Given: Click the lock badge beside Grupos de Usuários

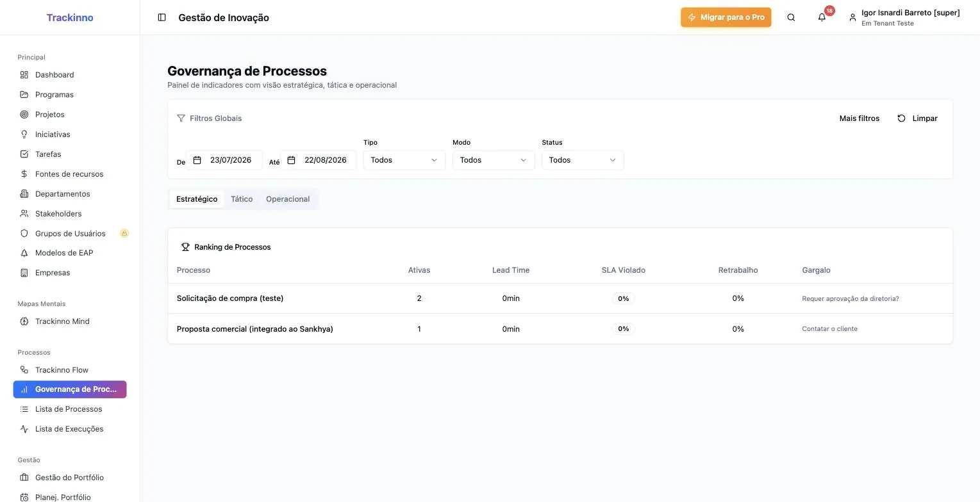Looking at the screenshot, I should tap(124, 234).
